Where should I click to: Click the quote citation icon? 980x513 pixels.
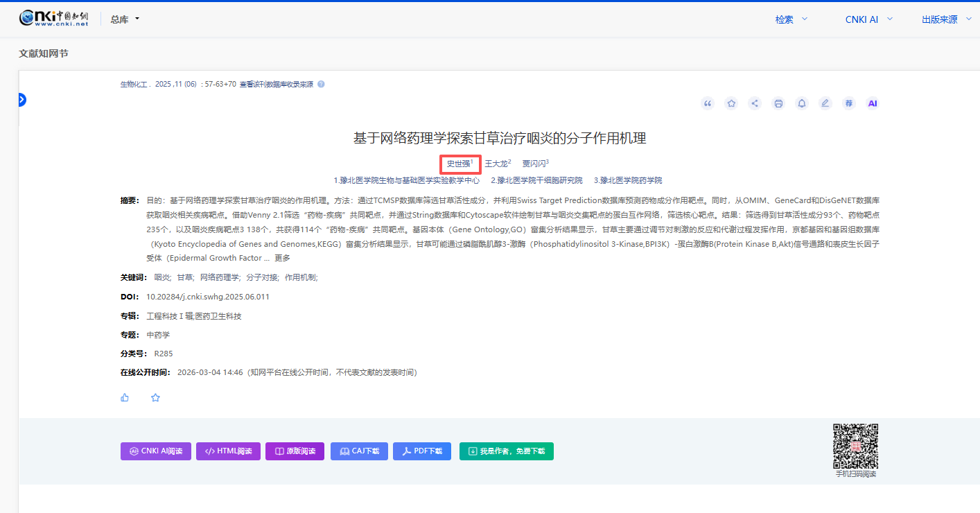[x=708, y=103]
